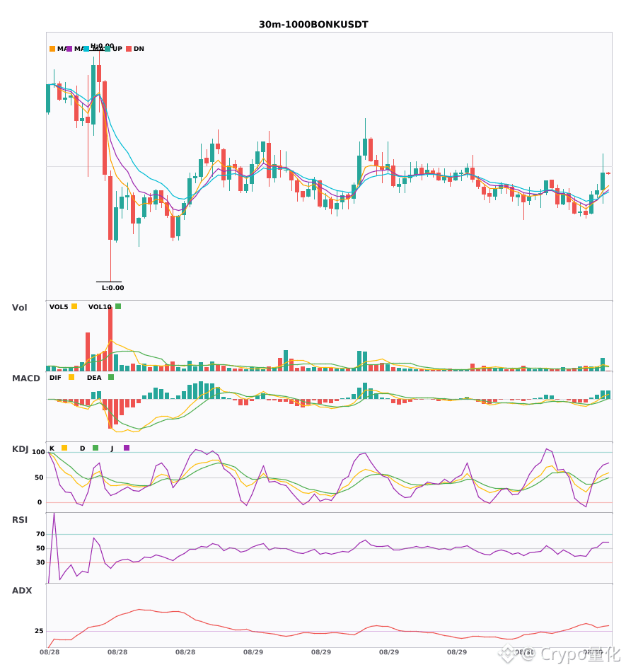Click the VOL10 legend label

(100, 307)
